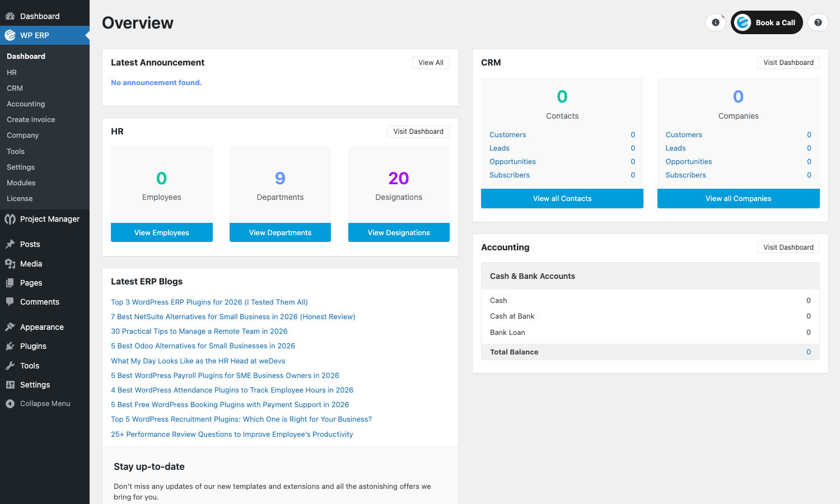Open '5 Best WordPress Payroll Plugins' blog link
840x504 pixels.
pyautogui.click(x=225, y=375)
